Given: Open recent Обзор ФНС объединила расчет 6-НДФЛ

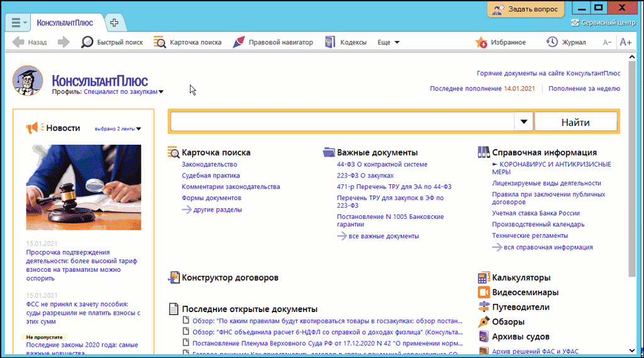Looking at the screenshot, I should 327,332.
